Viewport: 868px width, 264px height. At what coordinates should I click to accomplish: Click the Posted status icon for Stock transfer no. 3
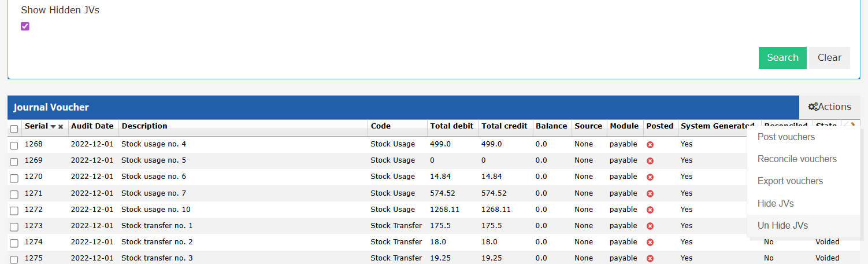pos(650,258)
